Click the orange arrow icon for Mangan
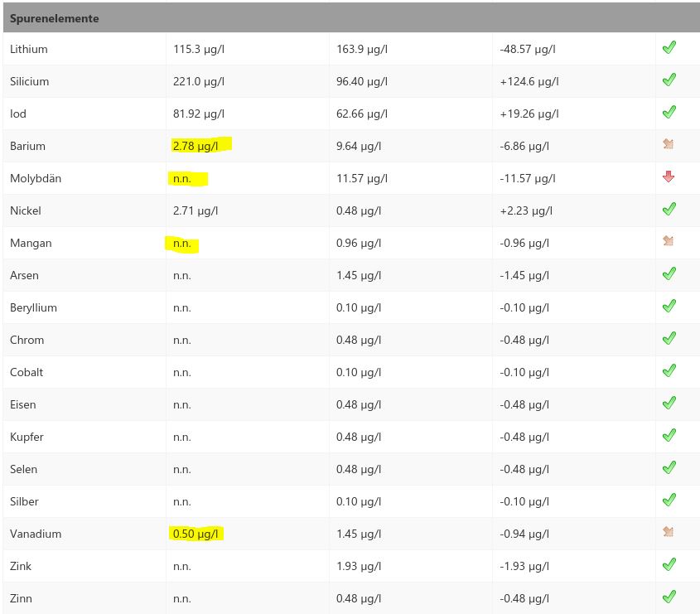The width and height of the screenshot is (700, 614). pyautogui.click(x=668, y=242)
